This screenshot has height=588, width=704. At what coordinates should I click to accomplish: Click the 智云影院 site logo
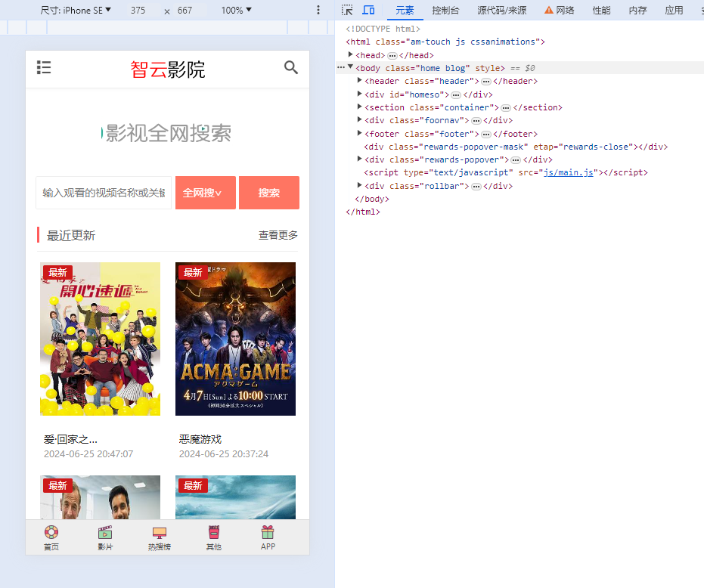pyautogui.click(x=167, y=70)
